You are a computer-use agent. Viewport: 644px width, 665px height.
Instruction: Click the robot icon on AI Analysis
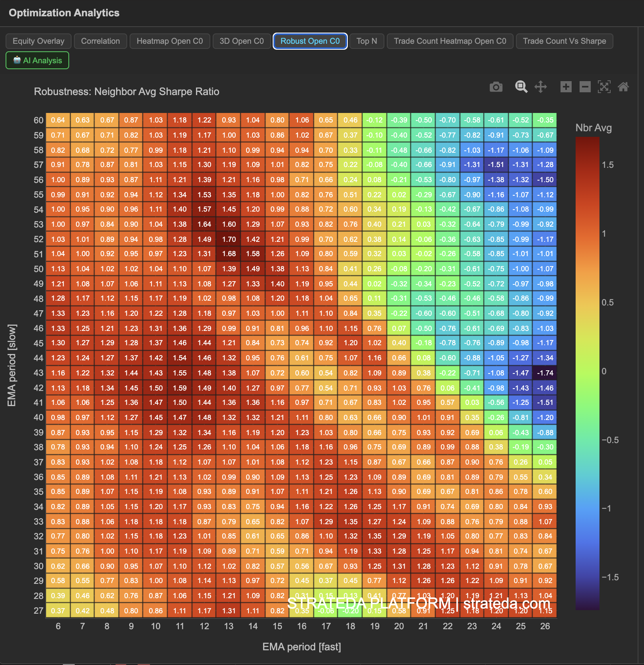[x=17, y=60]
